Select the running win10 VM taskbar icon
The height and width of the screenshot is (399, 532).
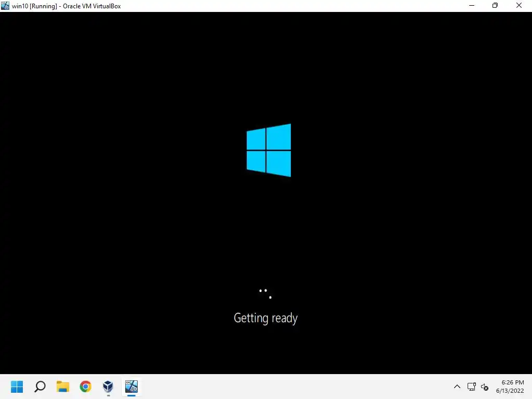(x=131, y=387)
